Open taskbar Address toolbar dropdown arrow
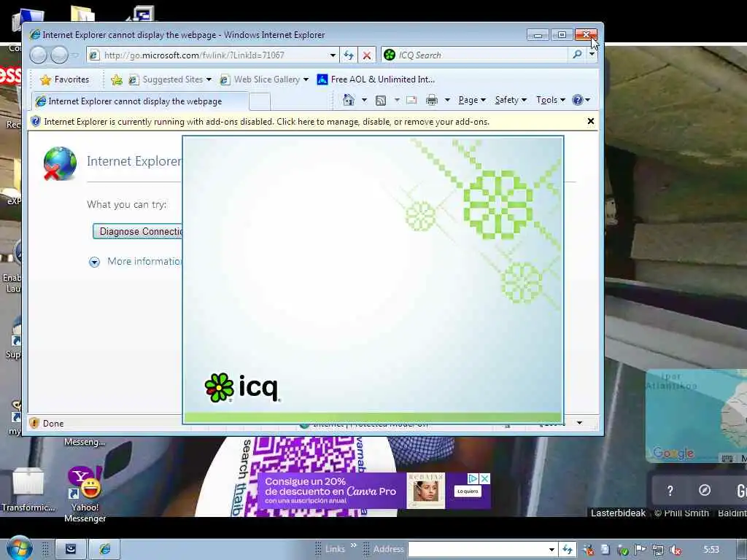The height and width of the screenshot is (560, 747). [551, 550]
